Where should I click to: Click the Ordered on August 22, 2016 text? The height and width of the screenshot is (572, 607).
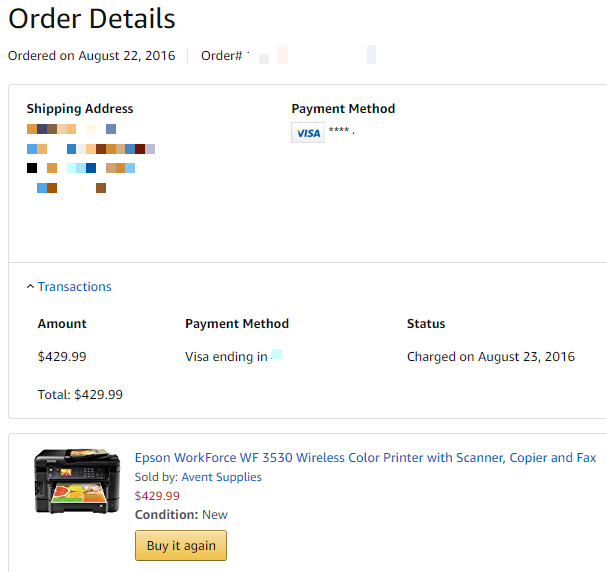tap(92, 56)
